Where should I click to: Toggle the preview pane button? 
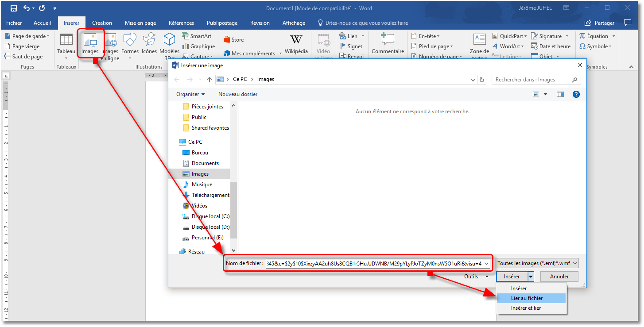pyautogui.click(x=560, y=94)
